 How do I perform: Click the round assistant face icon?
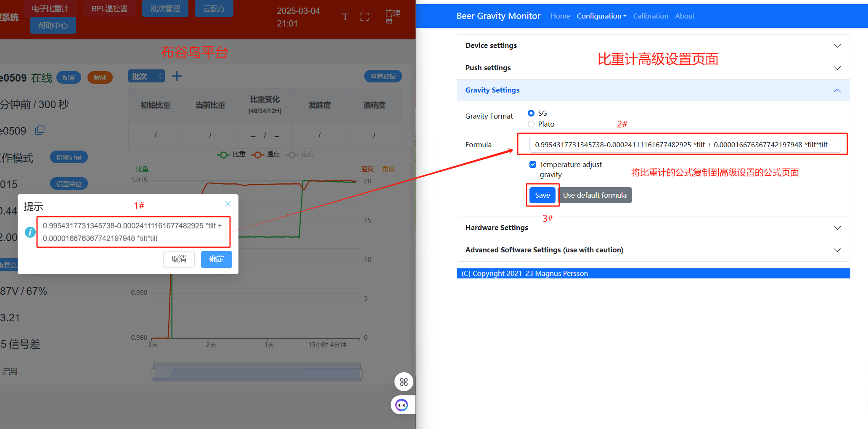point(402,405)
